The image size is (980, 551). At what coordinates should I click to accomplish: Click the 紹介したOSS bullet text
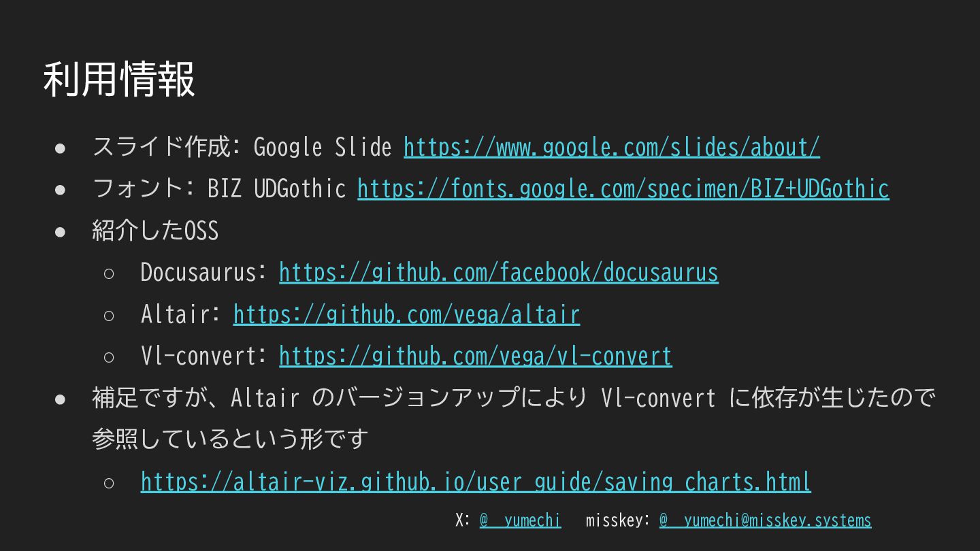click(155, 231)
